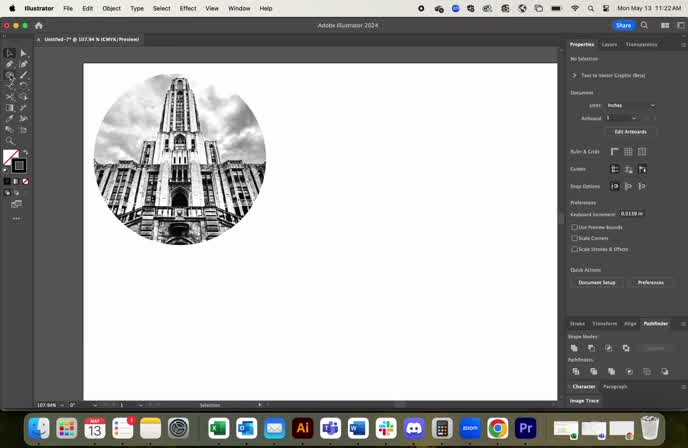Click the circular tower image on the artboard
This screenshot has height=448, width=688.
tap(179, 159)
